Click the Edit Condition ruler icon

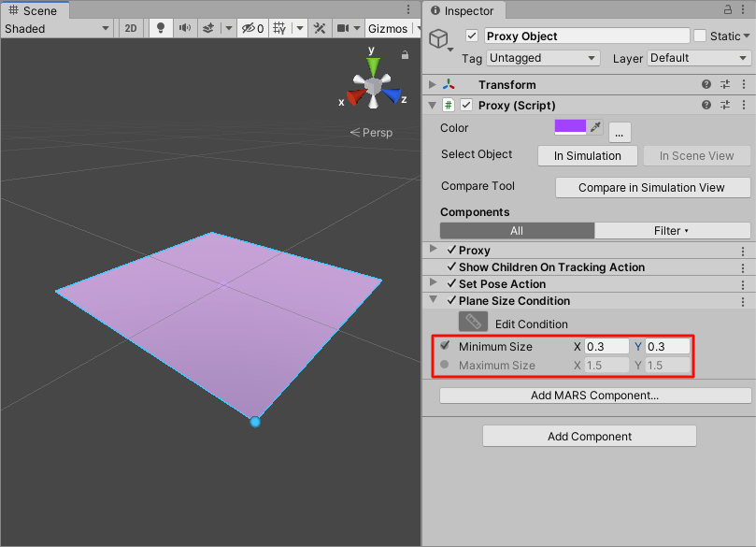(x=473, y=323)
